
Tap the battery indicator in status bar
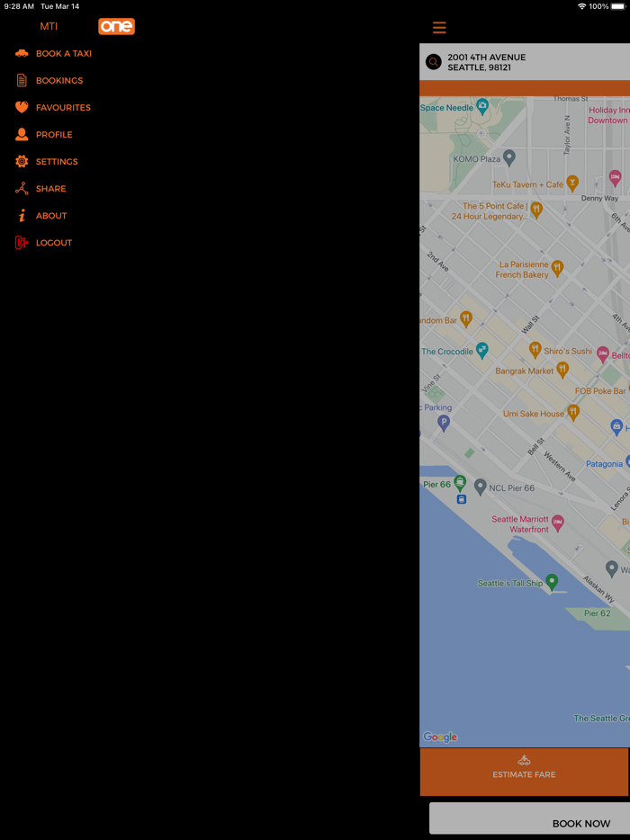[618, 6]
